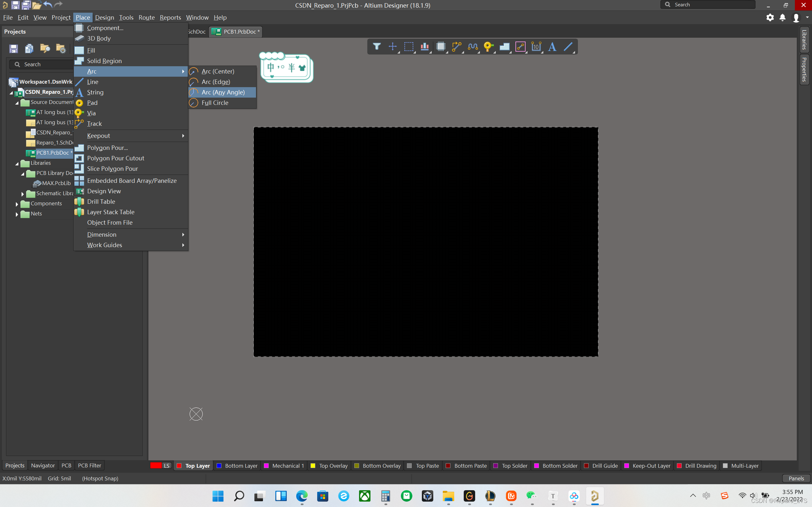Click the Filter icon in PCB toolbar

pos(377,47)
